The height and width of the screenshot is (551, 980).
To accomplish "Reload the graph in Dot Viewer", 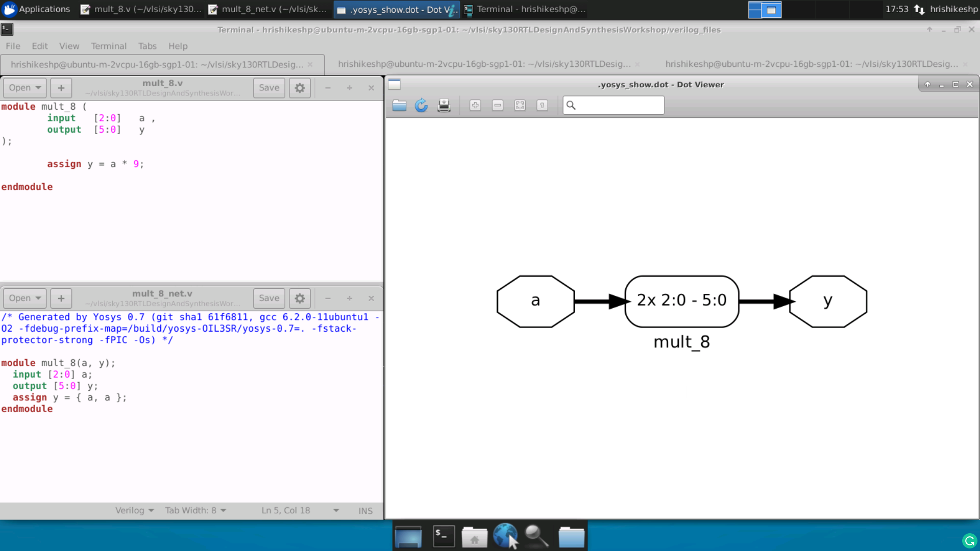I will (x=421, y=106).
